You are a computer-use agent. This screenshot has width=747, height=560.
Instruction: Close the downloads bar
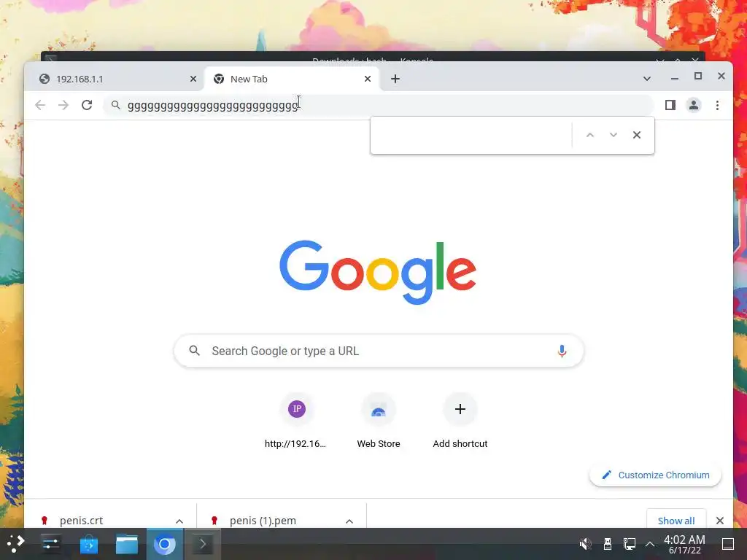[720, 521]
